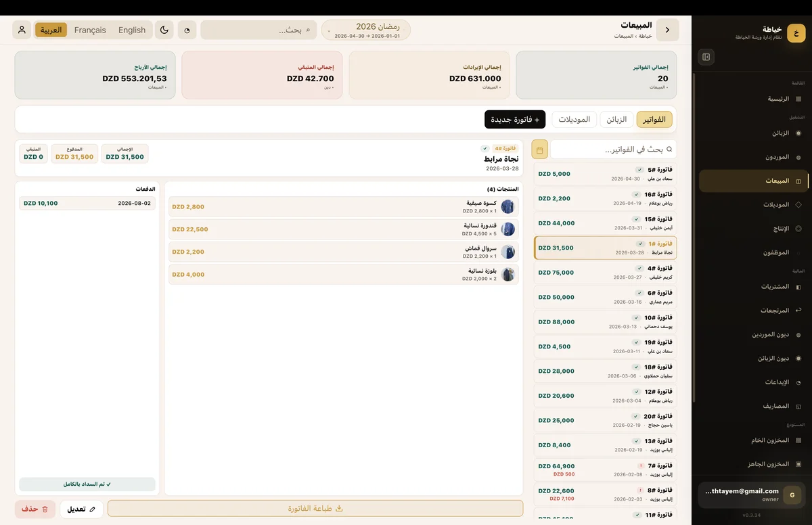Select invoice فاتورة #15 DZD 44,000
Viewport: 812px width, 525px height.
605,223
